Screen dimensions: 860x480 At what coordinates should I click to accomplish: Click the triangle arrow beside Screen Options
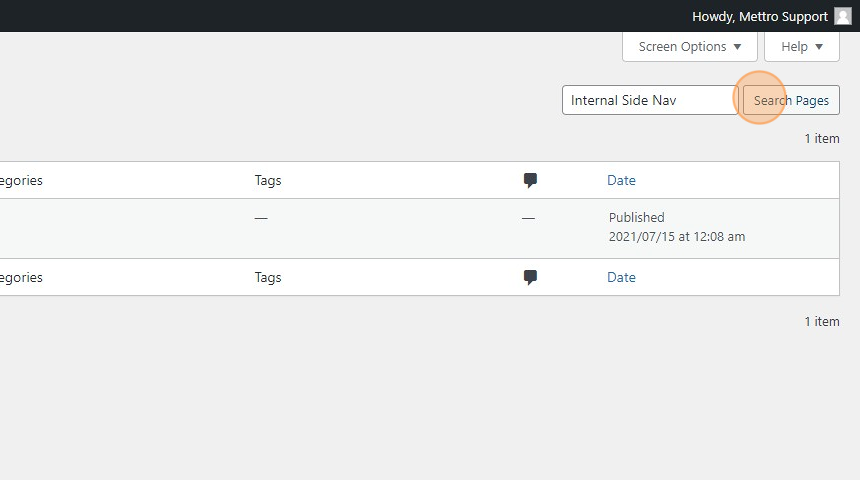tap(737, 47)
